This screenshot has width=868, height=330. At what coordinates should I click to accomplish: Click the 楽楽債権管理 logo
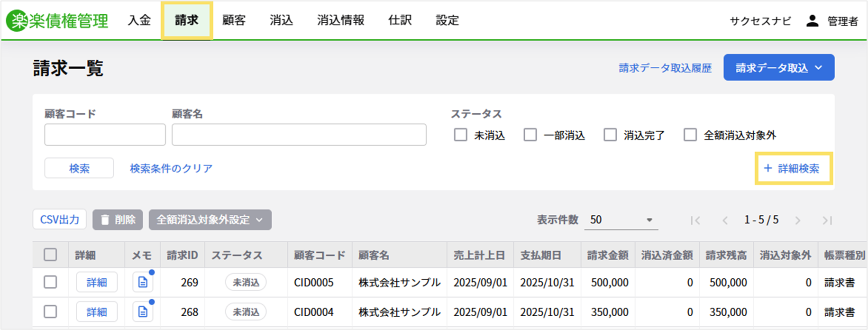[57, 21]
